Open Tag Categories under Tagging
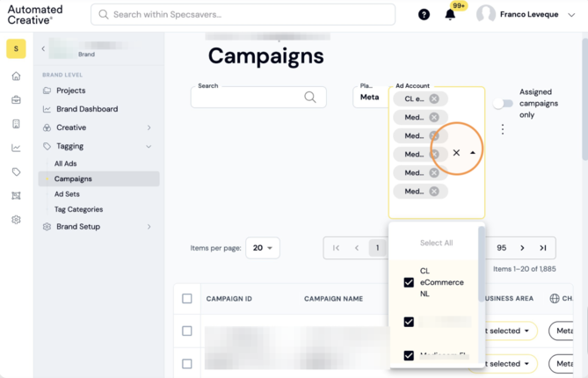 [78, 209]
